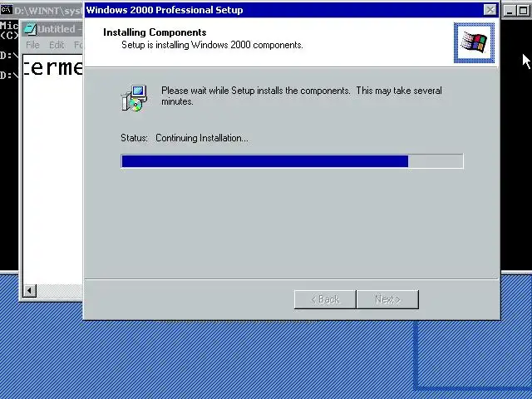Click the "Please wait while Setup installs" message
The height and width of the screenshot is (399, 532).
302,96
